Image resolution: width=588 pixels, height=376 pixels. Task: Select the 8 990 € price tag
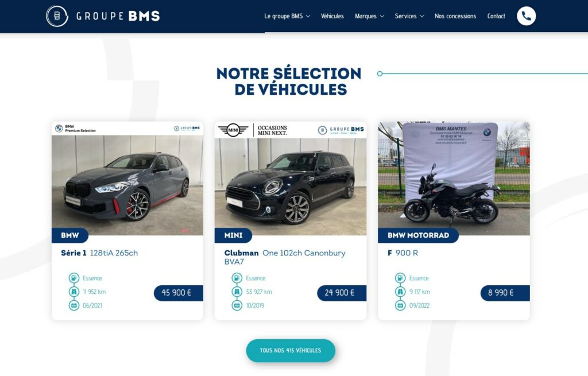505,293
